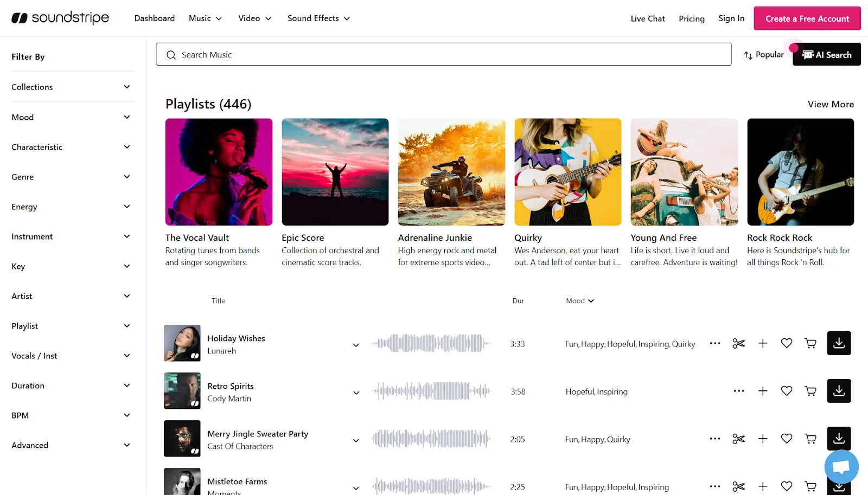868x495 pixels.
Task: Open the Quirky playlist thumbnail
Action: [x=568, y=172]
